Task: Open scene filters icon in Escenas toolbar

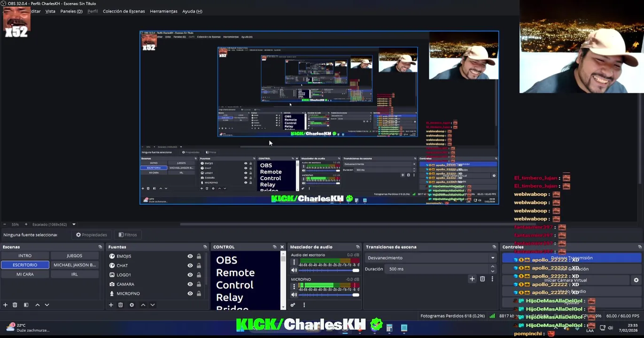Action: 26,305
